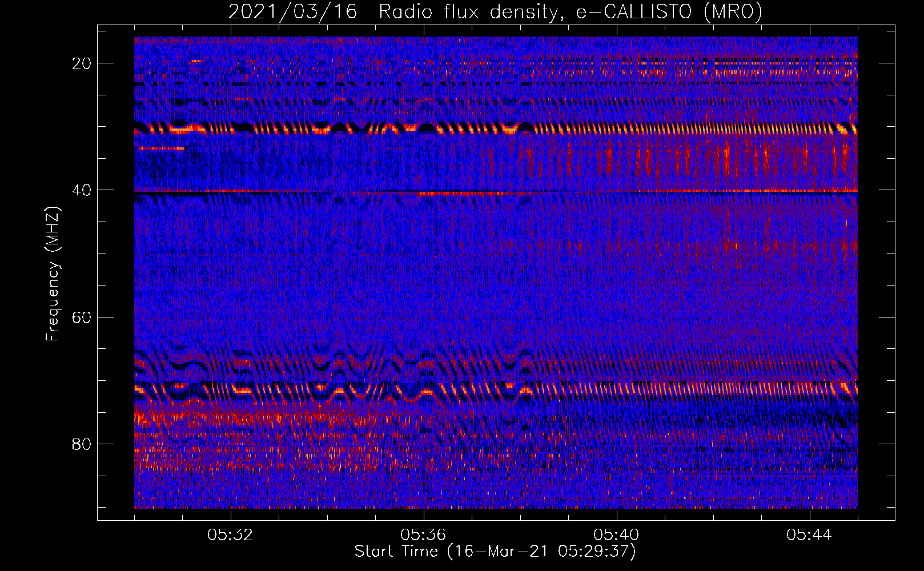Click the plot title showing date 2021/03/16

click(495, 12)
